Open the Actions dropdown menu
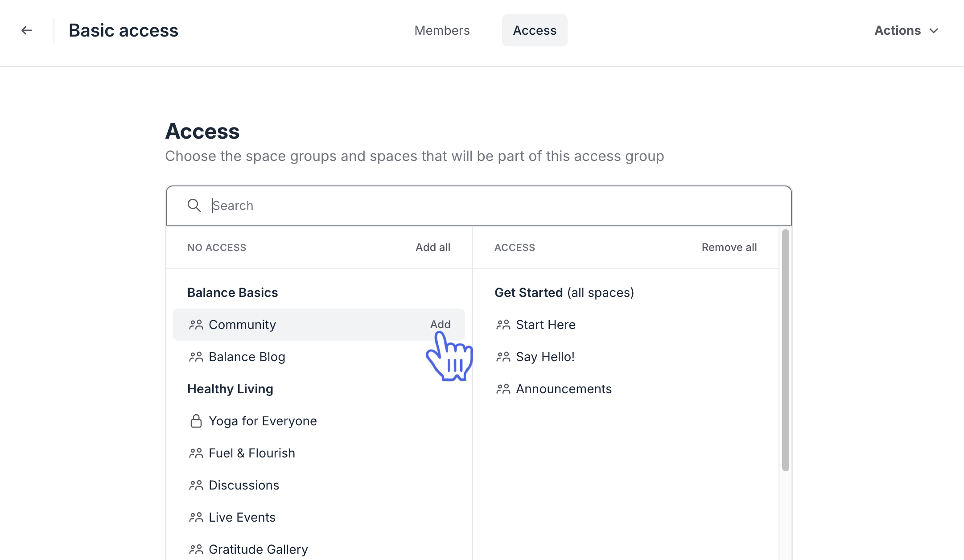 pyautogui.click(x=906, y=30)
